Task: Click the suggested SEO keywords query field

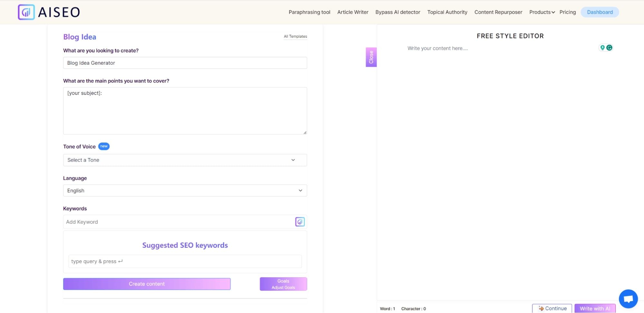Action: [x=185, y=261]
